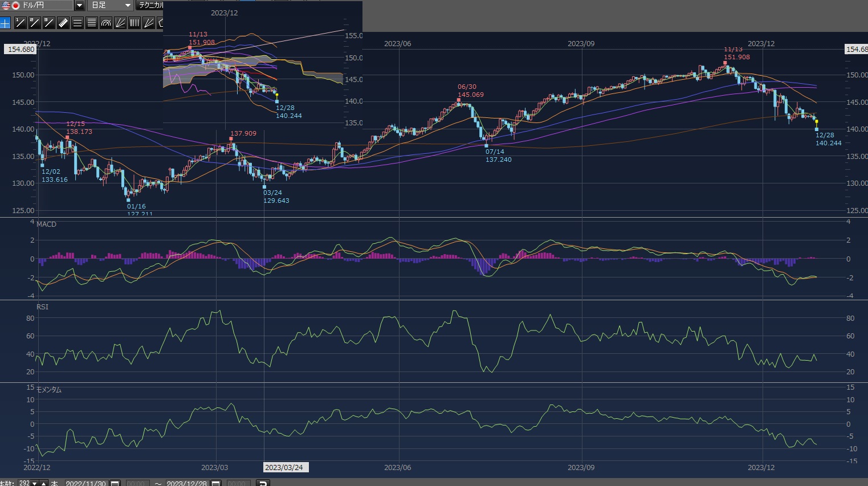This screenshot has height=486, width=868.
Task: Open calendar picker for start date 2022/11/30
Action: 115,483
